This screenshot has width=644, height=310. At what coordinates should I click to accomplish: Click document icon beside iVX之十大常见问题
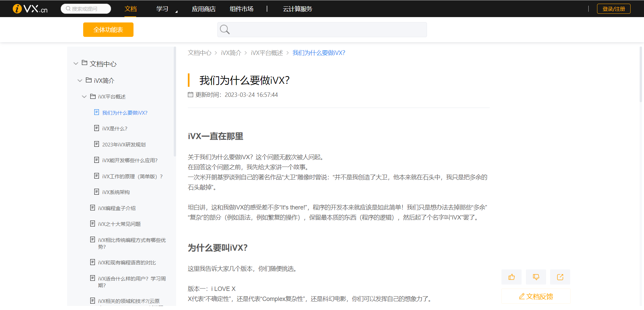point(93,224)
